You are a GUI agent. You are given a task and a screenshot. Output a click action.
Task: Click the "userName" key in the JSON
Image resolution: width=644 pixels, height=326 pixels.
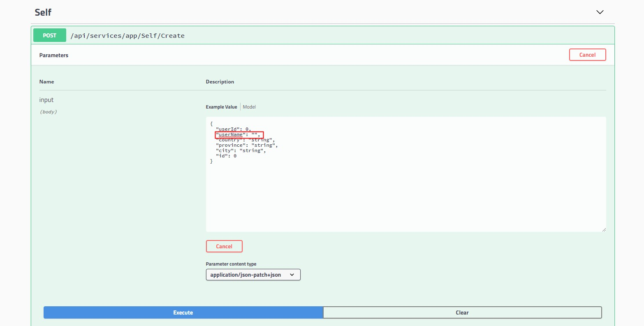231,134
